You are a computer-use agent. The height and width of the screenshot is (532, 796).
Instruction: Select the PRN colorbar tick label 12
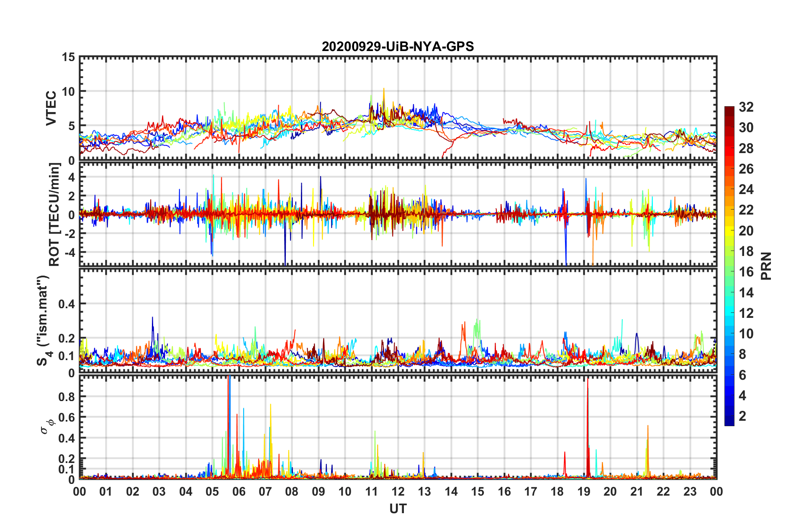(x=746, y=313)
